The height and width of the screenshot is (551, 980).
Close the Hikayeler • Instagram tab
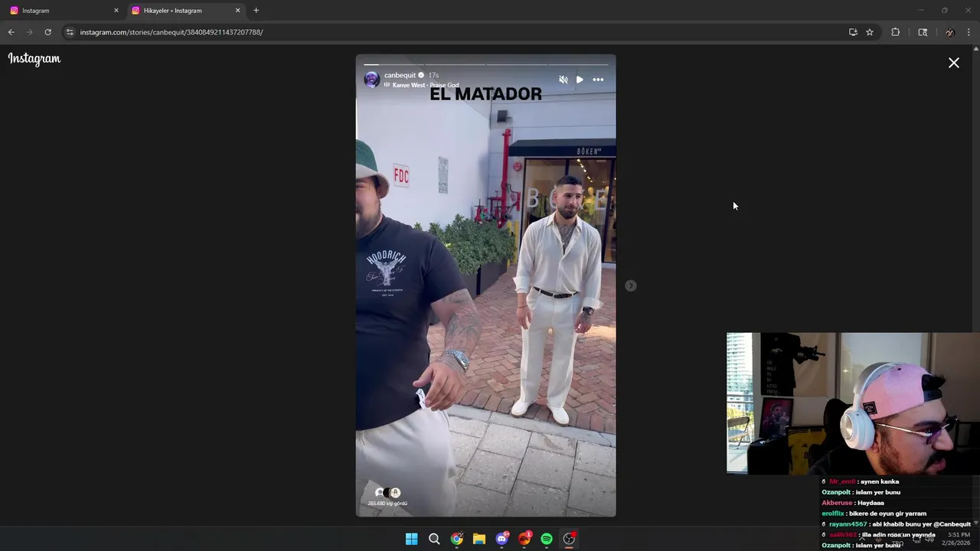[x=237, y=11]
